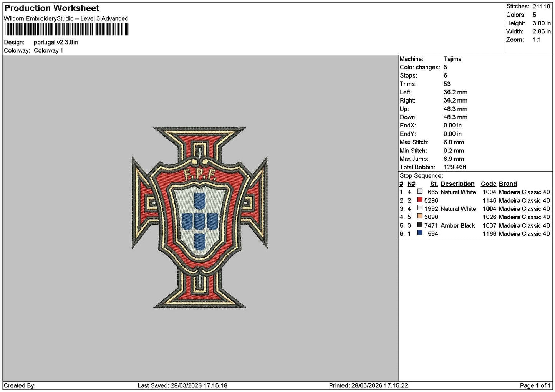Select the "Colorway 1" value
Viewport: 555px width, 392px height.
48,50
